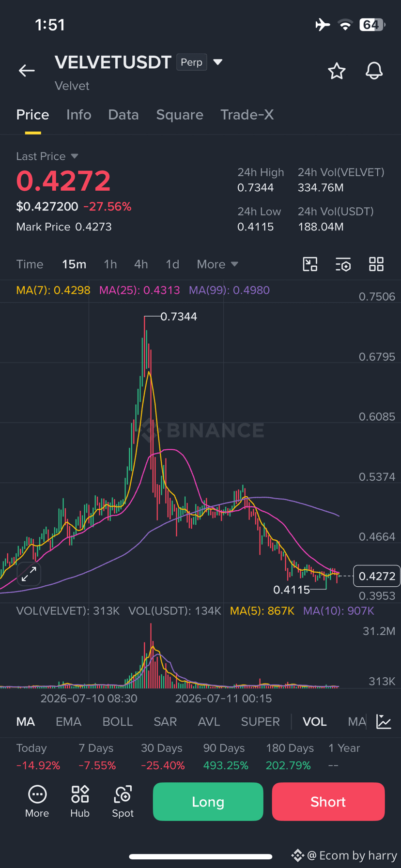Tap the VOL(VELVET): 313K label

(x=68, y=611)
